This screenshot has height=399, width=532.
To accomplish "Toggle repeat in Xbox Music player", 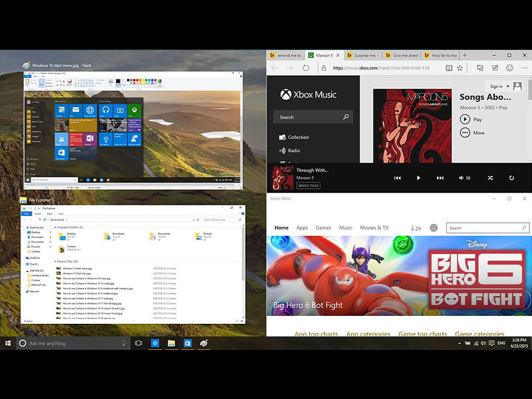I will click(x=511, y=178).
